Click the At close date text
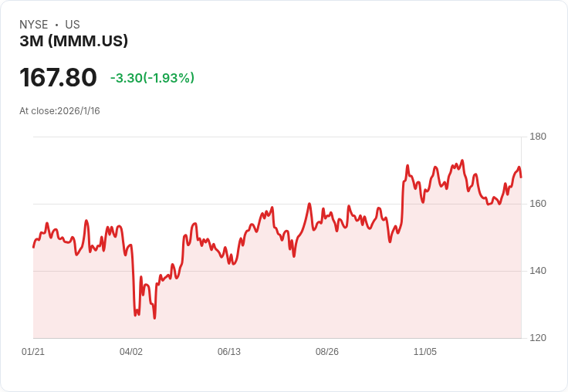 59,111
